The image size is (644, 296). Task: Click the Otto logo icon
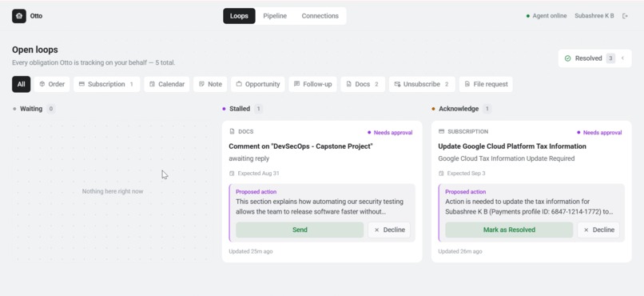tap(19, 16)
